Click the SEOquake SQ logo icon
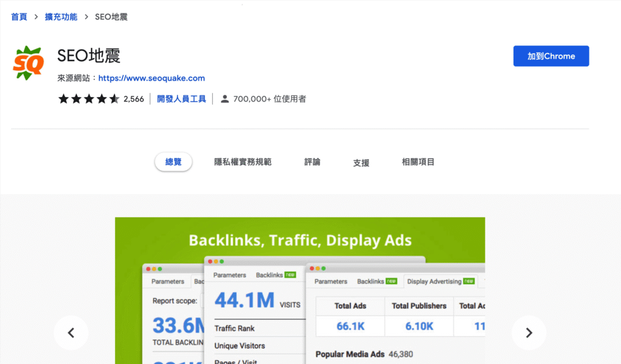Image resolution: width=621 pixels, height=364 pixels. (x=29, y=63)
